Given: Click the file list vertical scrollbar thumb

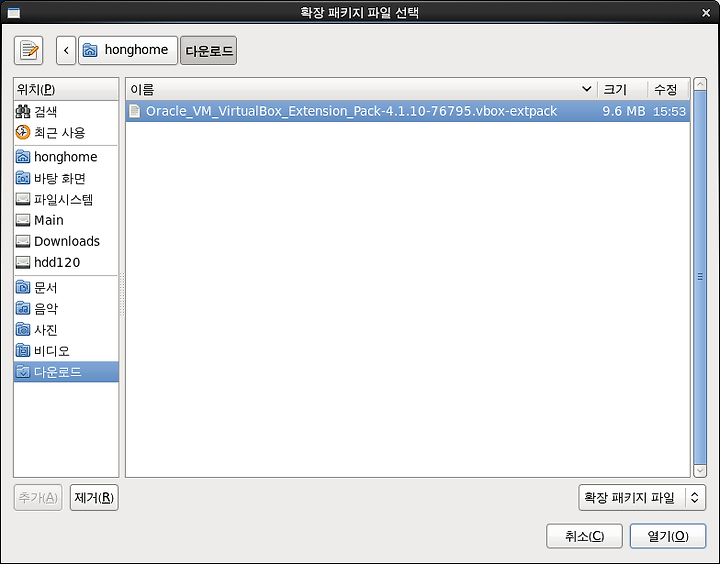Looking at the screenshot, I should tap(700, 277).
